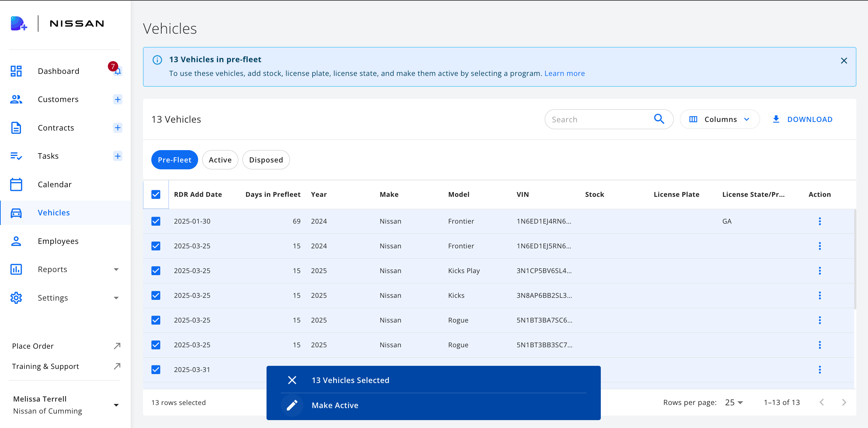Uncheck the 1N6ED1EJ5RN6 Frontier row checkbox
The height and width of the screenshot is (428, 868).
tap(156, 246)
